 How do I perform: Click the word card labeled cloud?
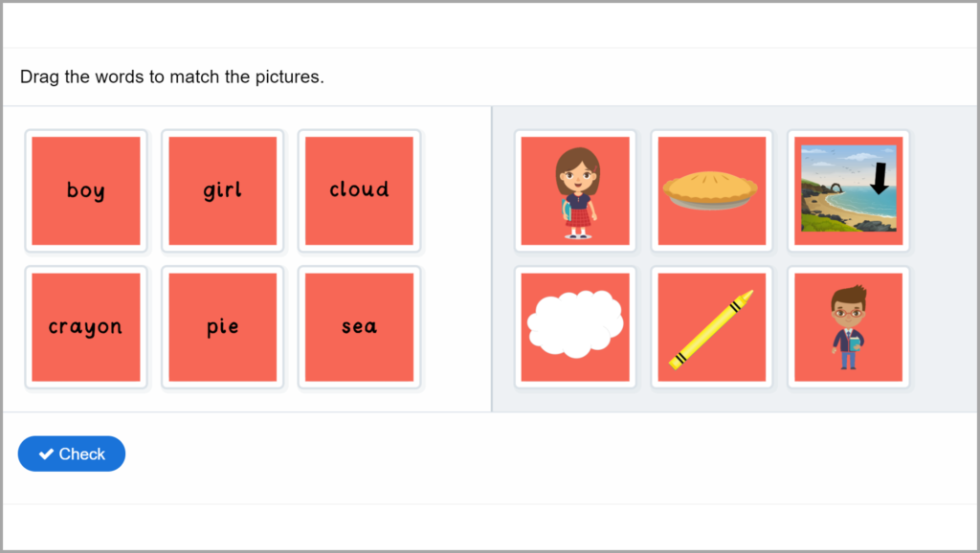pos(359,190)
